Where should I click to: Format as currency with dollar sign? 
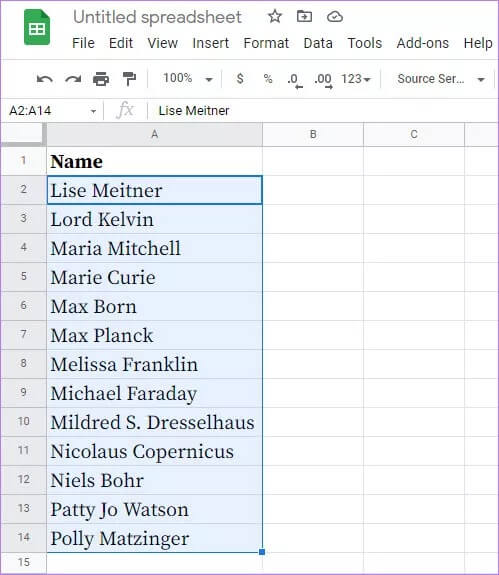(240, 78)
